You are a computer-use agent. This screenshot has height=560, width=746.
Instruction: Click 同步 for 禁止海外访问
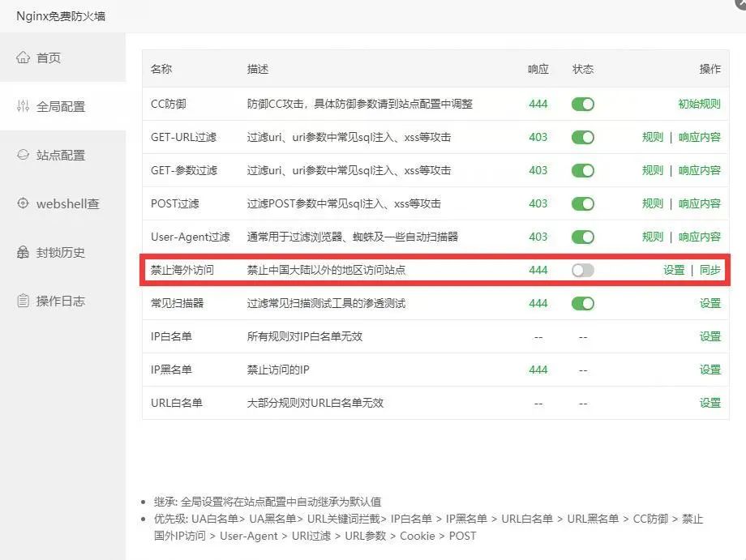click(710, 270)
